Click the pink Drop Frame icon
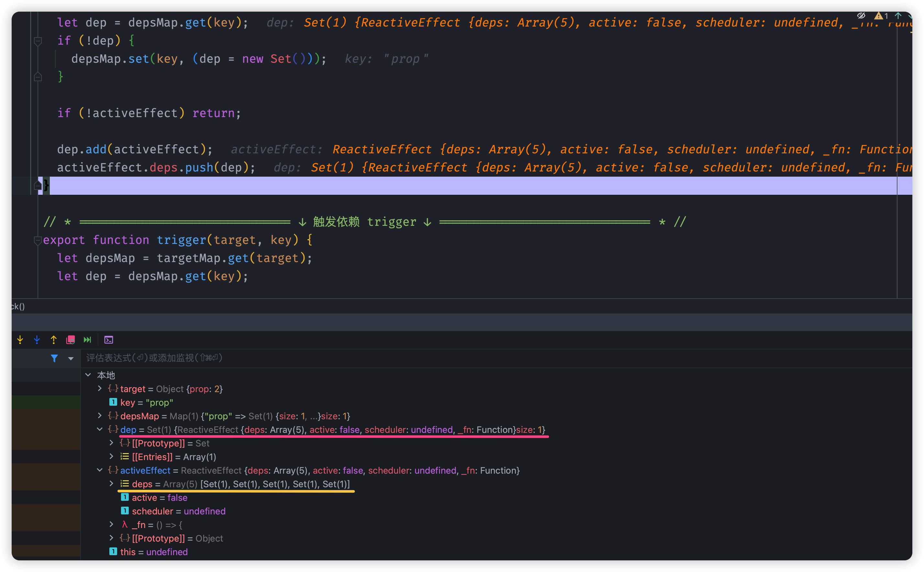Image resolution: width=924 pixels, height=572 pixels. click(70, 340)
